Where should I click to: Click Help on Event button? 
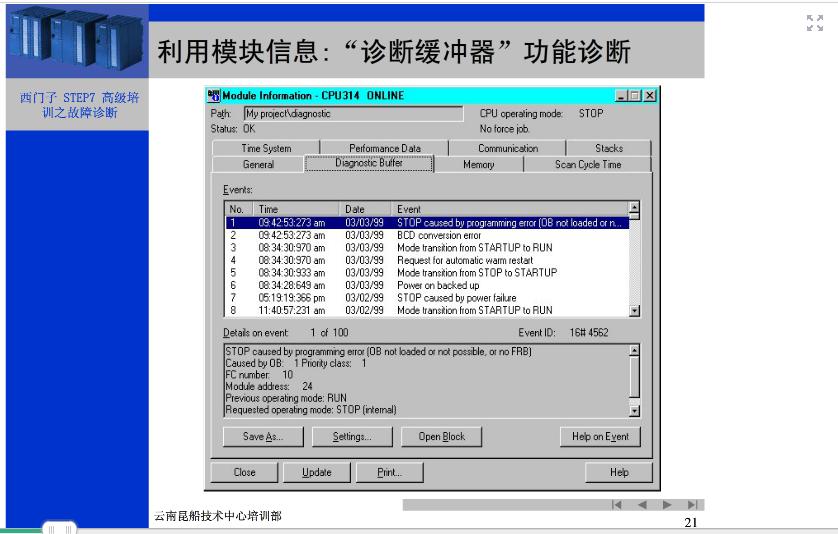[x=600, y=437]
